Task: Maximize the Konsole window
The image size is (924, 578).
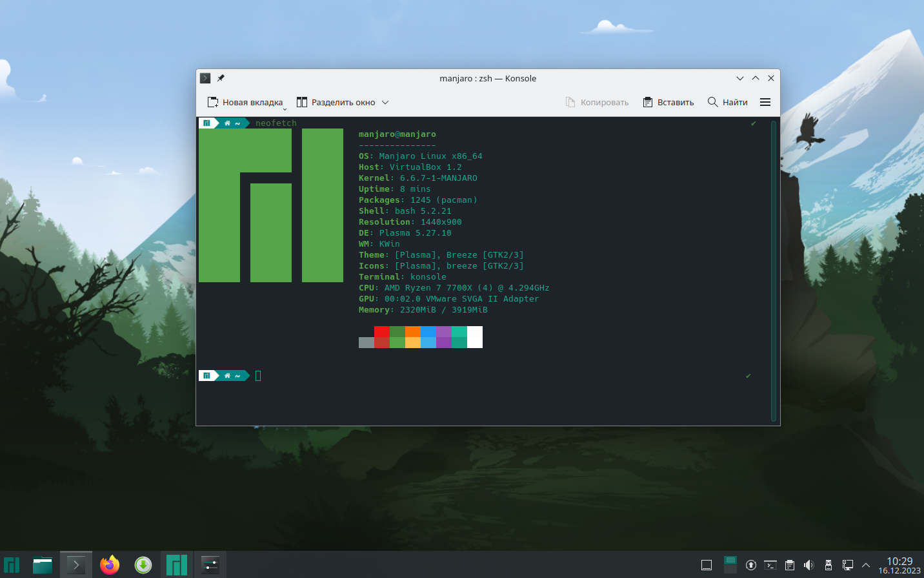Action: pos(756,78)
